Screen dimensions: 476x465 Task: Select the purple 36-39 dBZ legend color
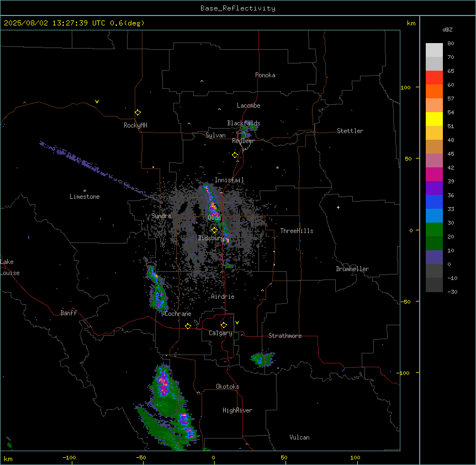(x=434, y=188)
